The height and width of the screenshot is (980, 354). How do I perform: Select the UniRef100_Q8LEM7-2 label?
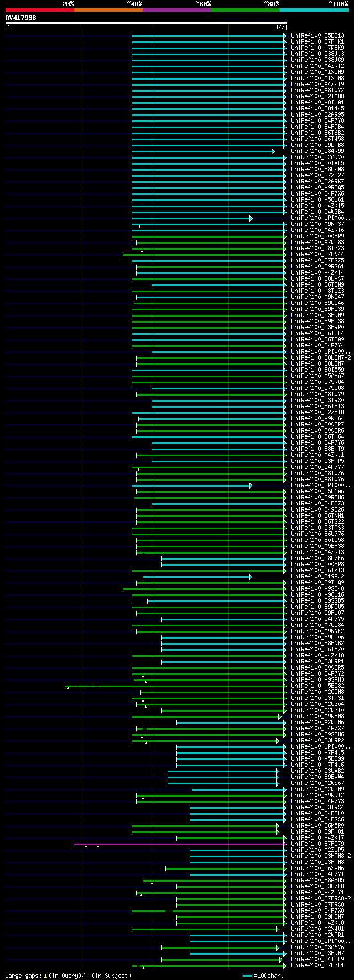[321, 357]
